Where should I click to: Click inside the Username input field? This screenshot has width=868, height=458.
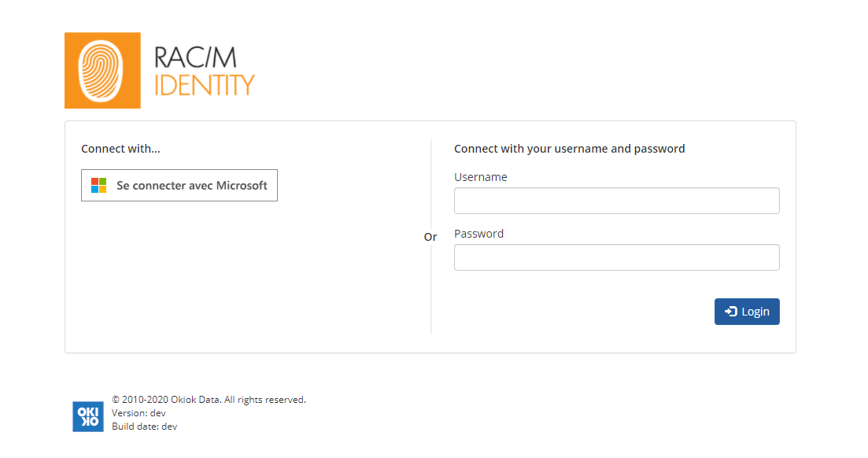coord(616,201)
